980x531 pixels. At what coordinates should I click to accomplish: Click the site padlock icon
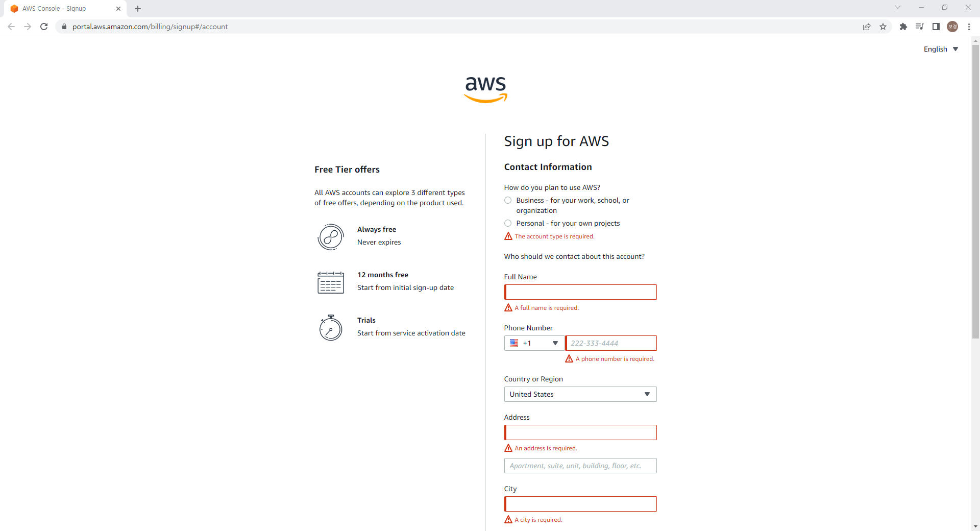pos(64,27)
